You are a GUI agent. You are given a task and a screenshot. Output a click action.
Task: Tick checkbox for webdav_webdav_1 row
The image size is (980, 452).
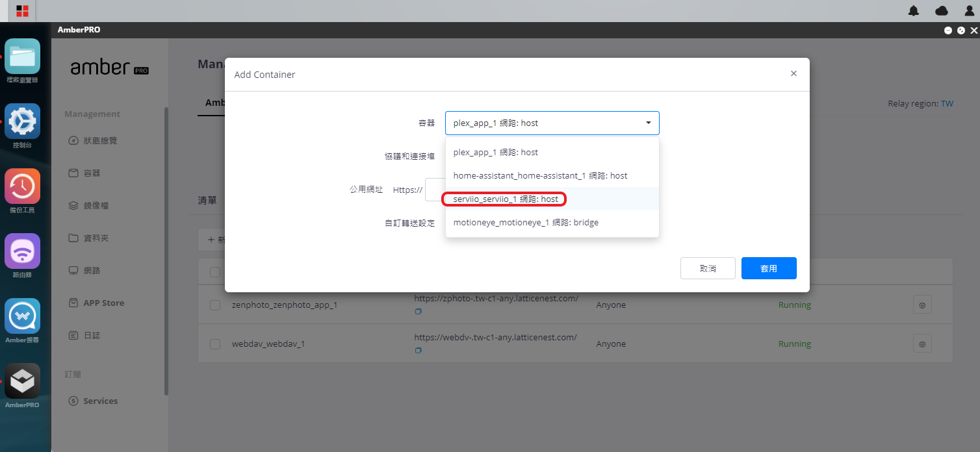click(x=215, y=344)
